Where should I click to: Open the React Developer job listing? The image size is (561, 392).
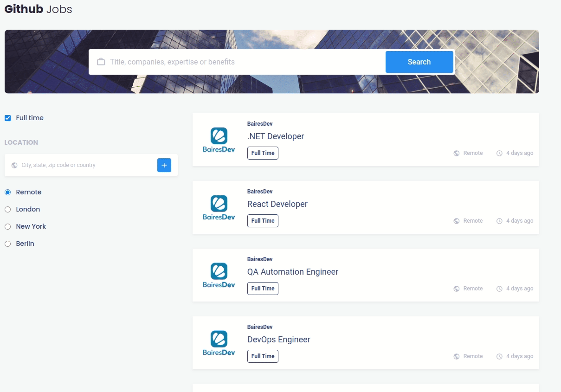pyautogui.click(x=277, y=204)
